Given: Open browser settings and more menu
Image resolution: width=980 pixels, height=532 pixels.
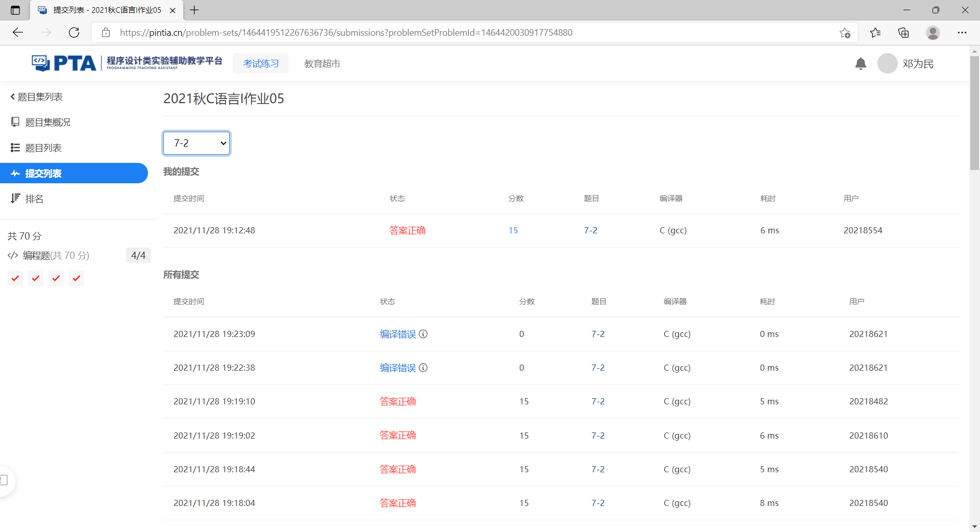Looking at the screenshot, I should coord(962,33).
